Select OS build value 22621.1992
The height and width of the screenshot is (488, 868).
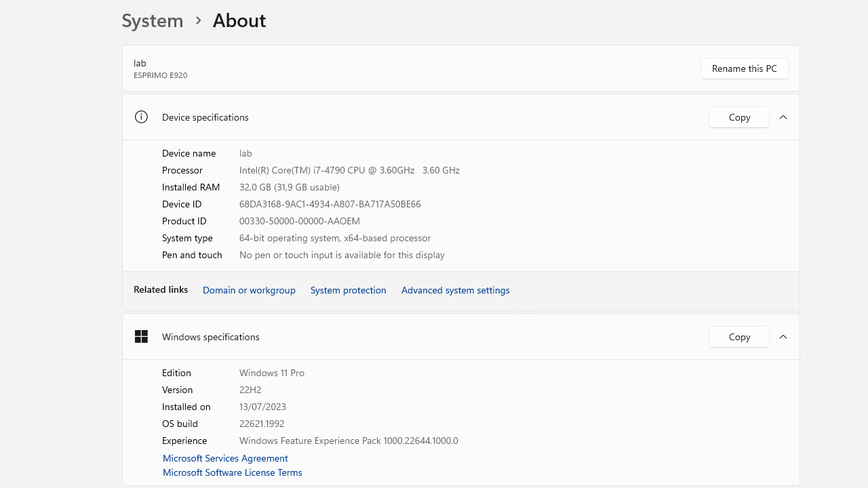click(262, 424)
